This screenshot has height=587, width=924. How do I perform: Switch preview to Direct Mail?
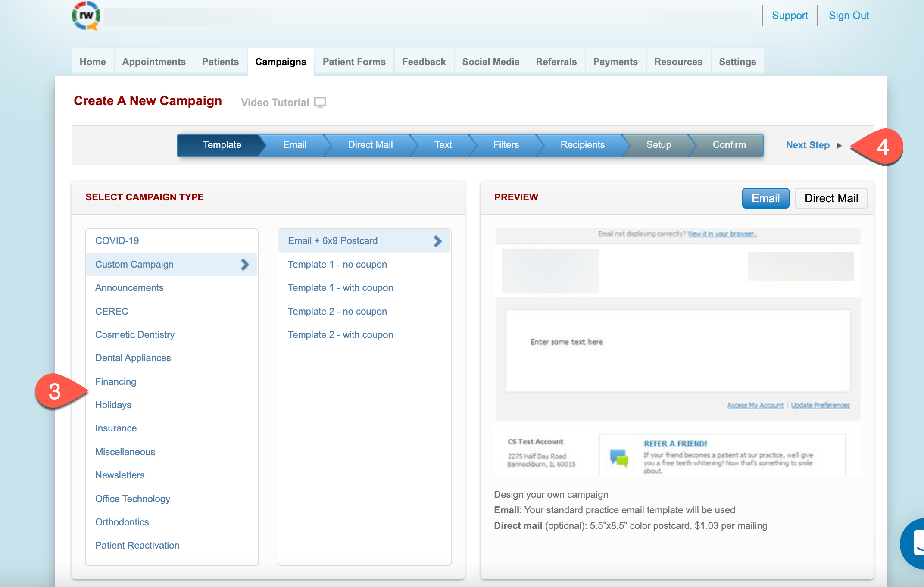pos(831,198)
